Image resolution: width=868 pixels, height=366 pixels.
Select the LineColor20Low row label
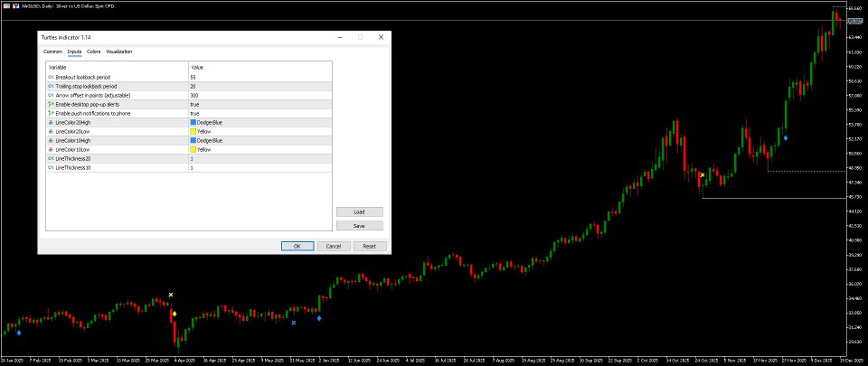pos(72,132)
